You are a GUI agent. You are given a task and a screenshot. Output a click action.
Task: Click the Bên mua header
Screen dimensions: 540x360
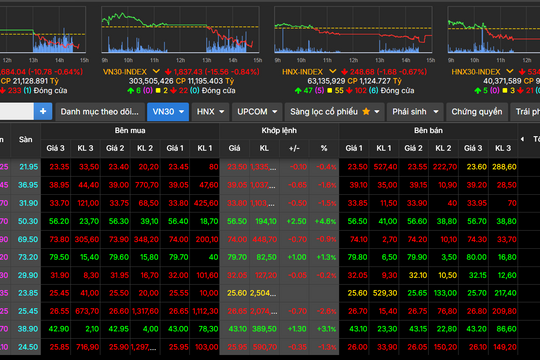[x=130, y=131]
